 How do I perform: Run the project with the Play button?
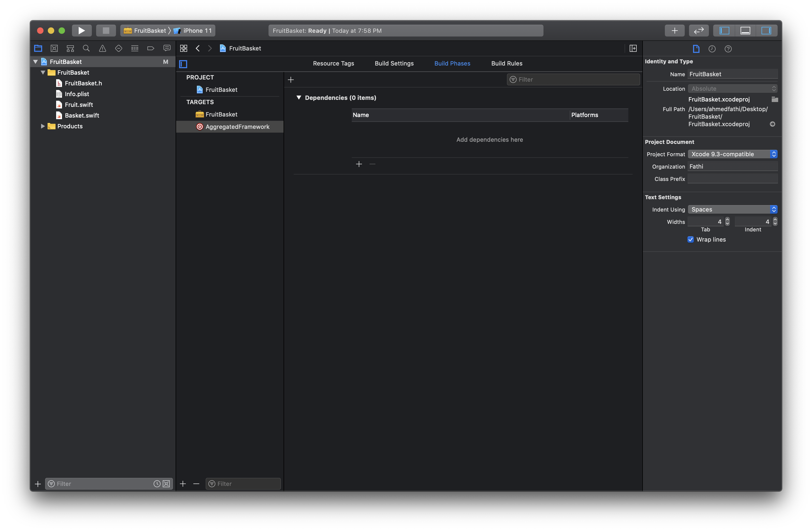coord(82,30)
